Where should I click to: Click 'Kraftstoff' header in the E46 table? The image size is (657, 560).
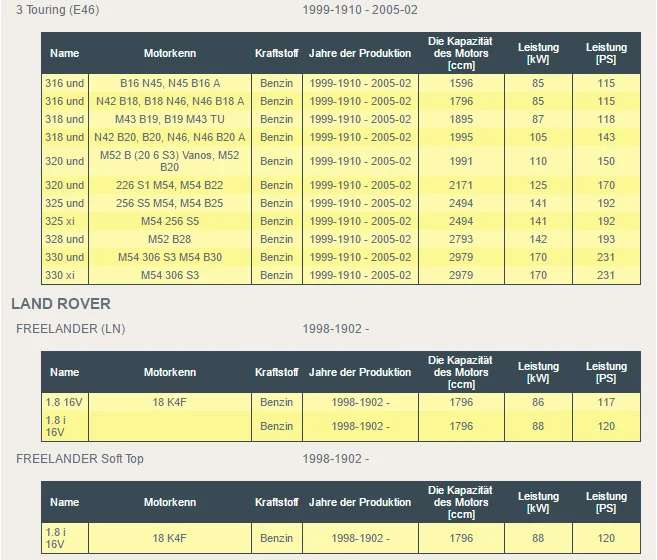pyautogui.click(x=277, y=53)
